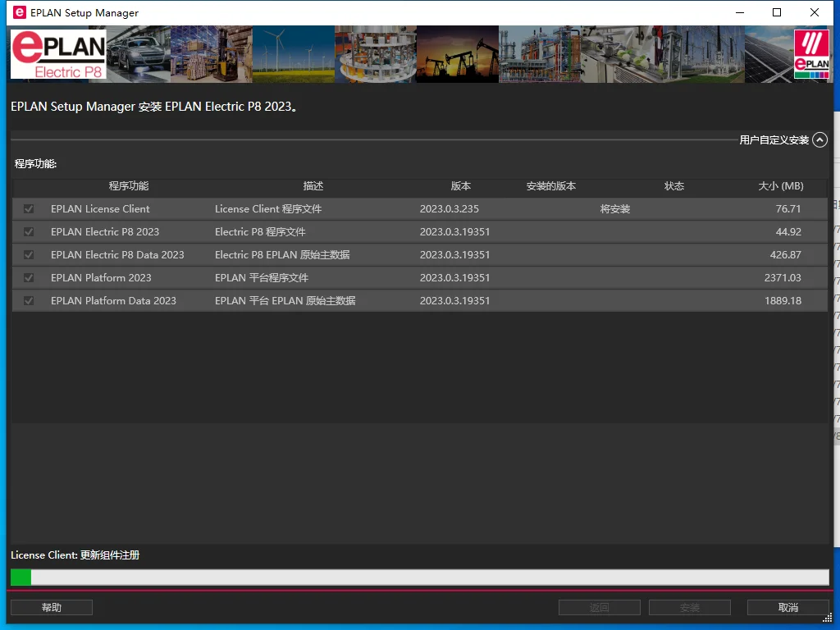Collapse the 用户自定义安装 section arrow
The image size is (840, 630).
[819, 140]
